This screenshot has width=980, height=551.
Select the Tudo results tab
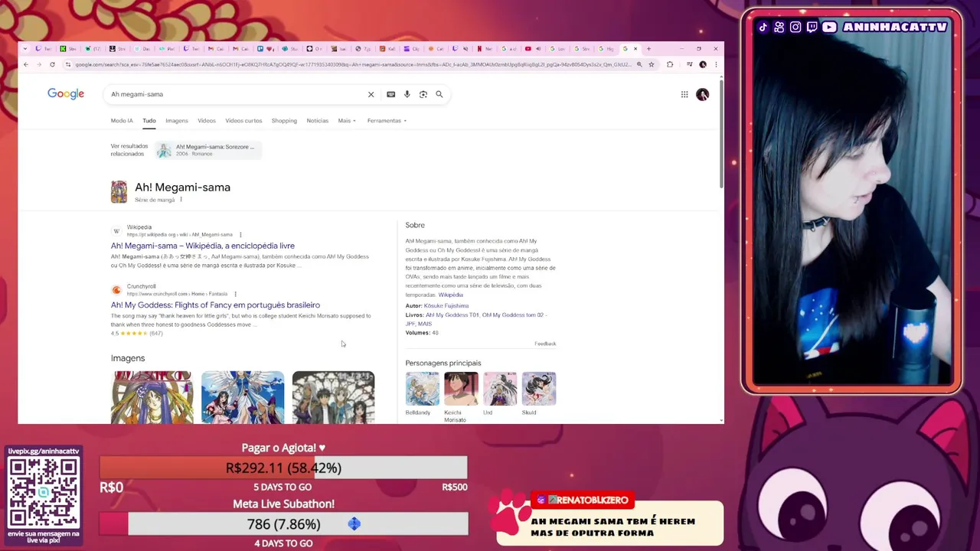click(x=149, y=121)
